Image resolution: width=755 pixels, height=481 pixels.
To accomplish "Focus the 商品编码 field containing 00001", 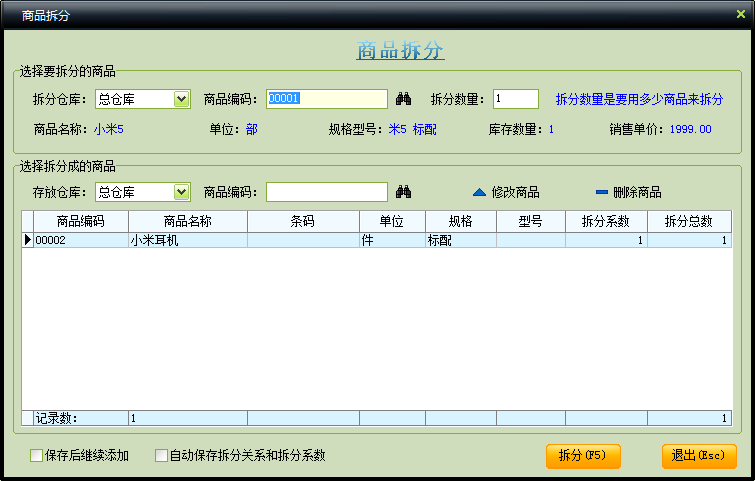I will (x=327, y=99).
